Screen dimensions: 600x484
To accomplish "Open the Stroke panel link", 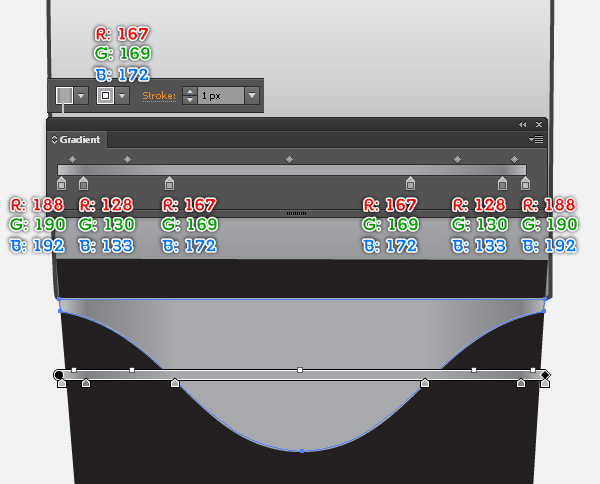I will (159, 96).
